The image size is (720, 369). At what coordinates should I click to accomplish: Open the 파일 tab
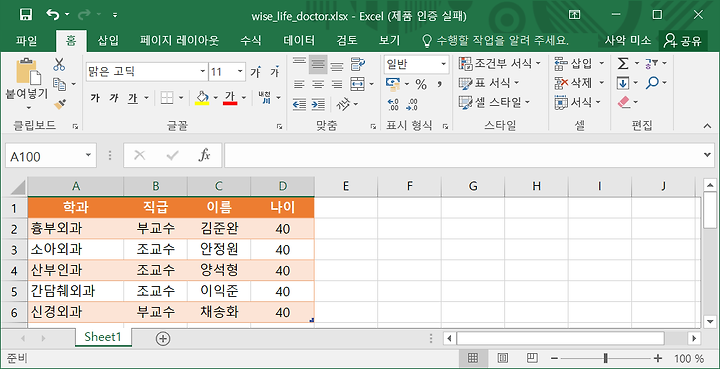27,40
